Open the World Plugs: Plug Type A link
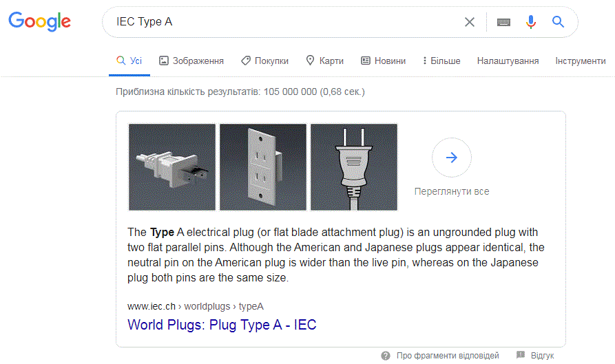The height and width of the screenshot is (364, 615). click(222, 325)
